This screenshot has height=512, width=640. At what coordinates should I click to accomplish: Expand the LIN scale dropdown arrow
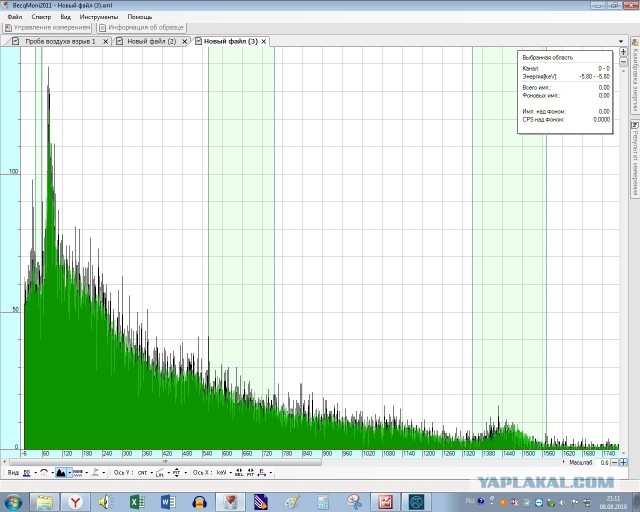169,473
